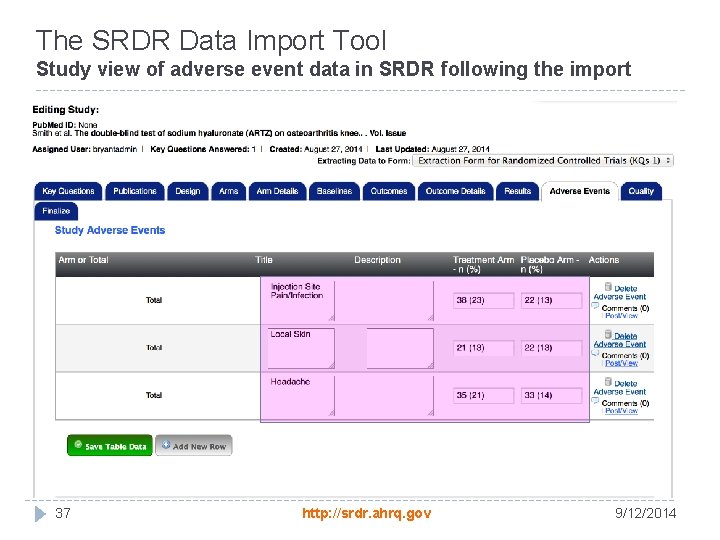Open the Baselines tab
720x540 pixels.
tap(334, 191)
